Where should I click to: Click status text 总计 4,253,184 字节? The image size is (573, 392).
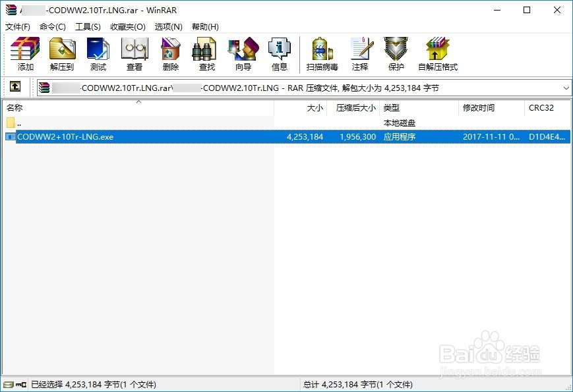coord(358,385)
